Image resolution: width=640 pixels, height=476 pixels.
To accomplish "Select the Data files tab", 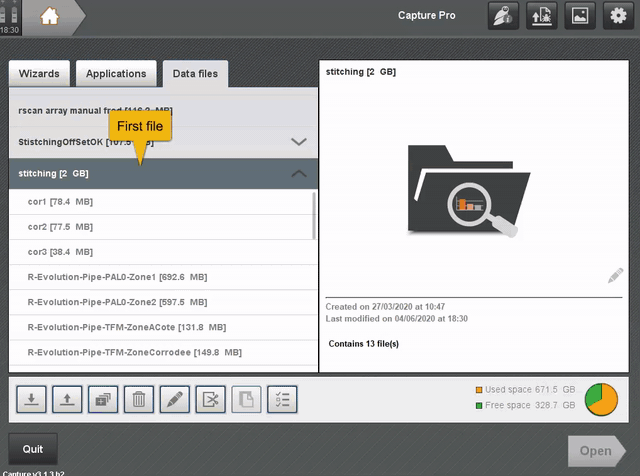I will coord(195,73).
